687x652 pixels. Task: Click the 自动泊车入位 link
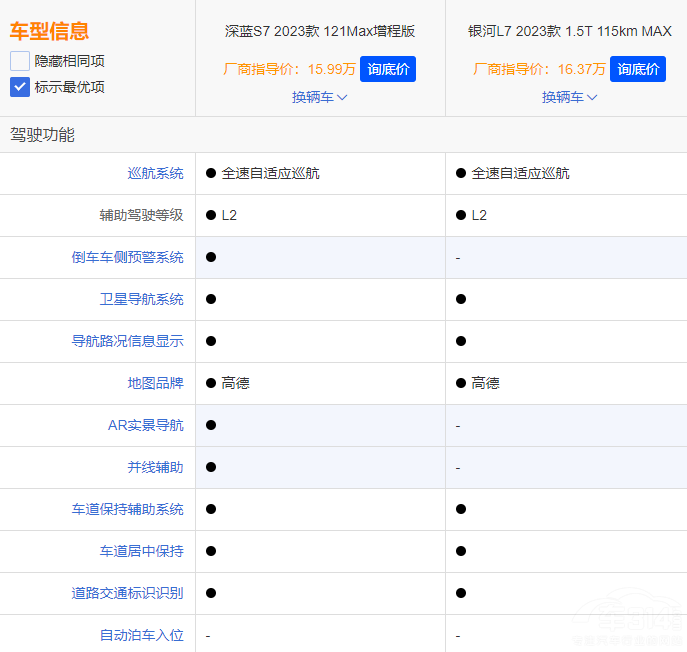click(x=141, y=635)
